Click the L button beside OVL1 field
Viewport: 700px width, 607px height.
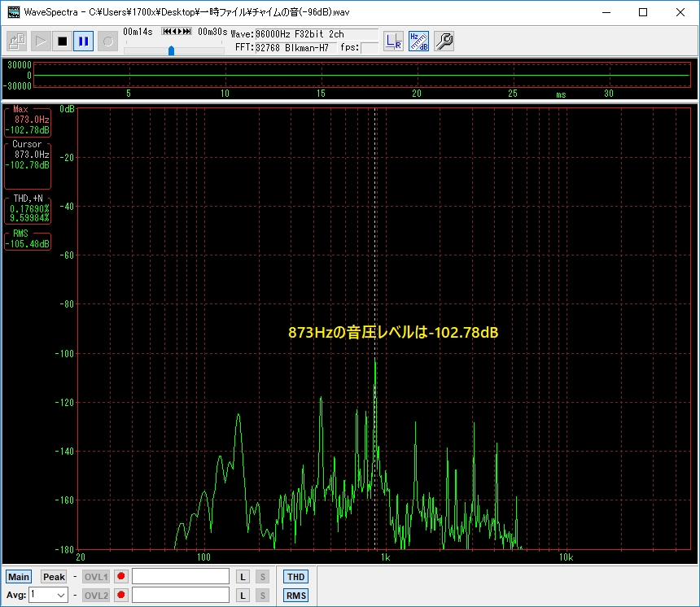243,576
